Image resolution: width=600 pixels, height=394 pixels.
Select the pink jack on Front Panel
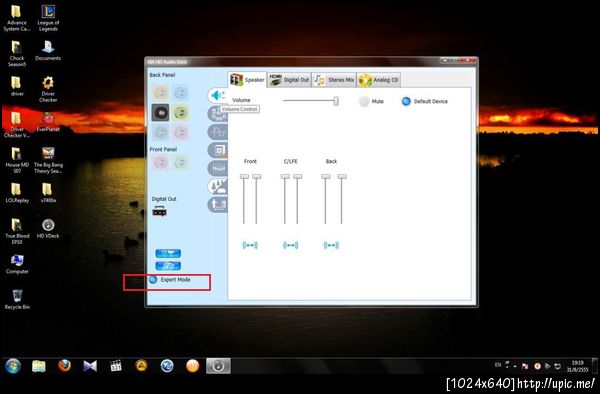point(160,162)
